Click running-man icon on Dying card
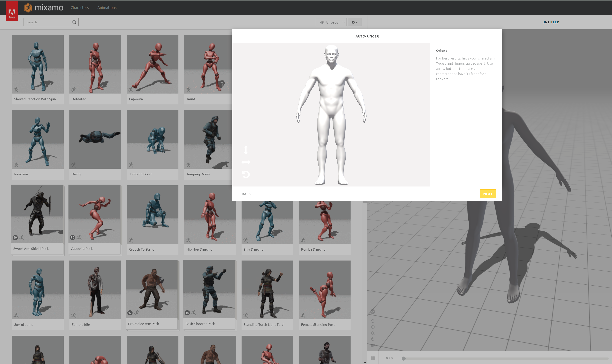This screenshot has height=364, width=612. pos(74,165)
